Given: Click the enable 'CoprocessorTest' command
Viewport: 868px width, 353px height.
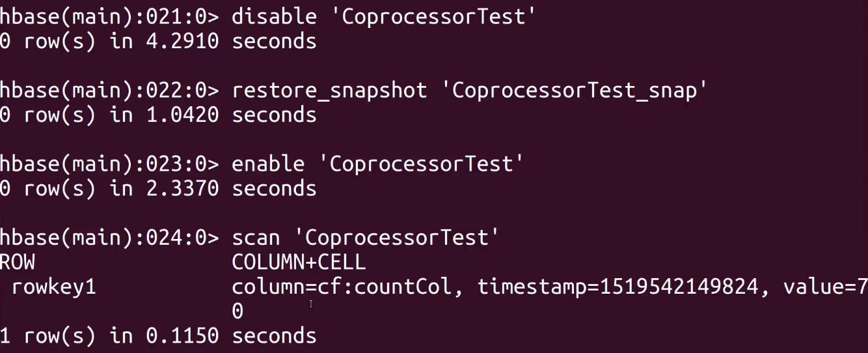Looking at the screenshot, I should point(377,164).
